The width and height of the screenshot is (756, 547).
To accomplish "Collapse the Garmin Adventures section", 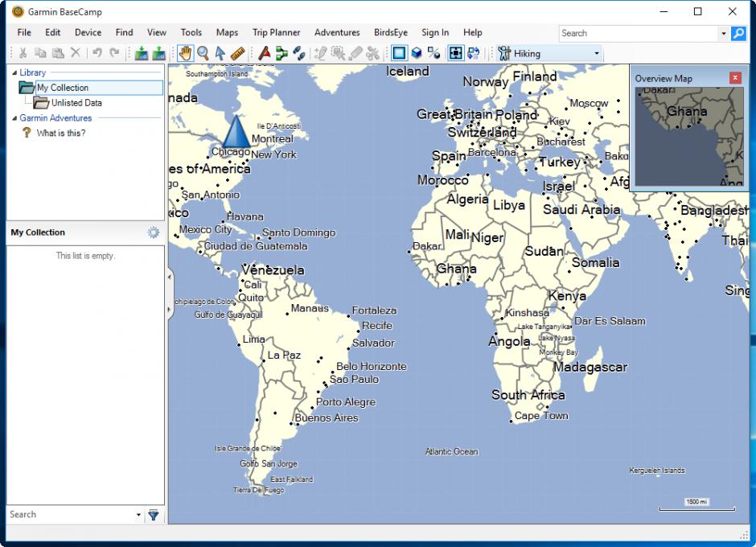I will point(14,118).
